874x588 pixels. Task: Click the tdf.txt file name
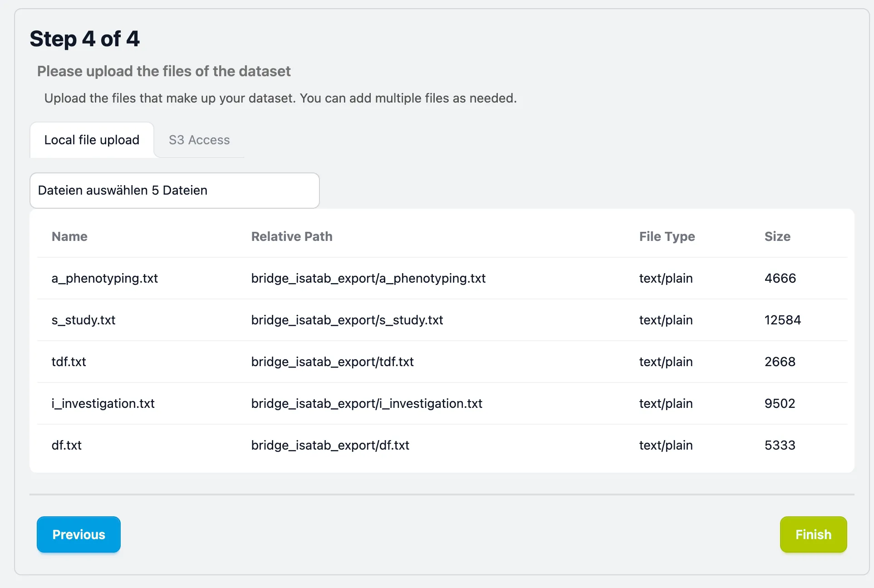[x=69, y=362]
